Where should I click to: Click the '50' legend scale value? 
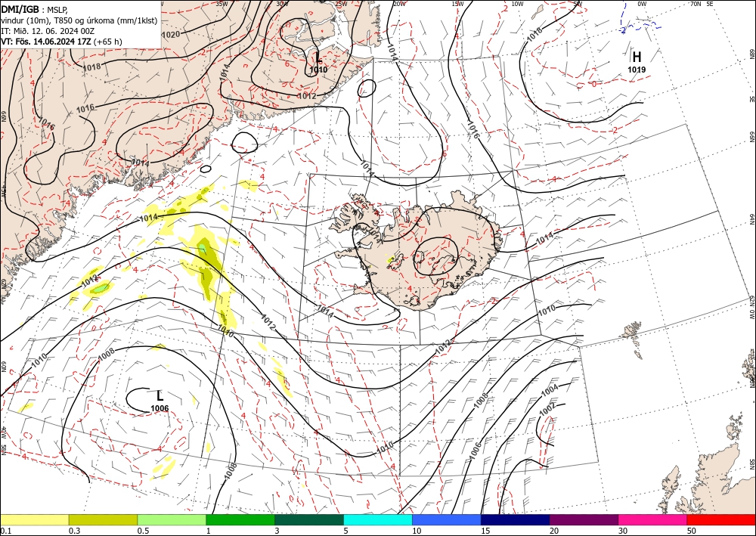click(692, 531)
